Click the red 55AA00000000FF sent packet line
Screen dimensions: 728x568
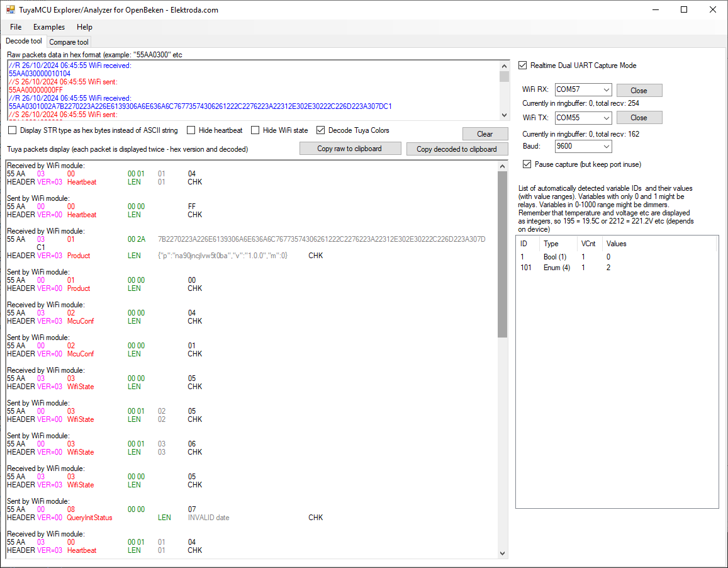(x=36, y=90)
